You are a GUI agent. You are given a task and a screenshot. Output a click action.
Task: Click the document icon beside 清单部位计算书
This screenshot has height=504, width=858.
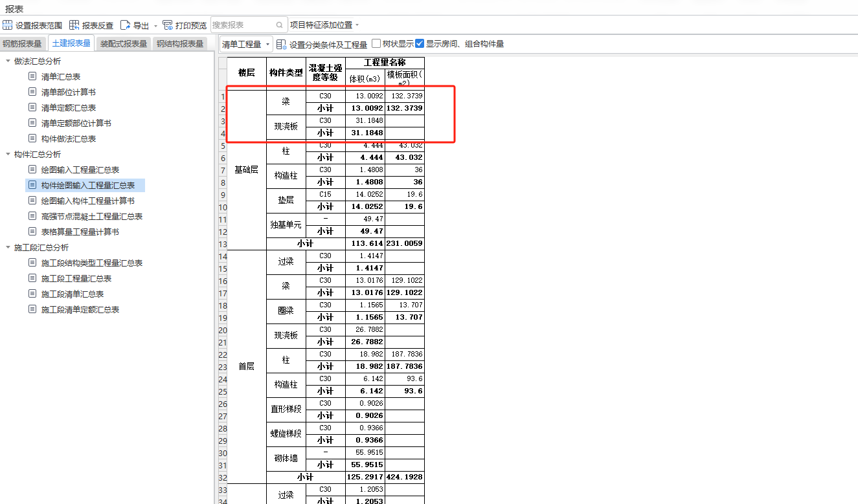[32, 92]
